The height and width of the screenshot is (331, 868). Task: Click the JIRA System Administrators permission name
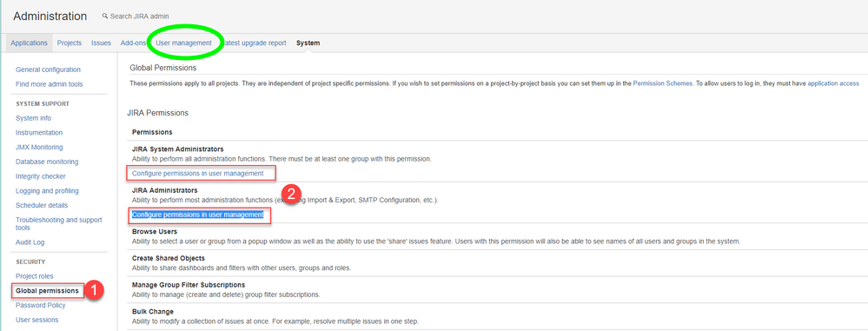click(x=178, y=149)
